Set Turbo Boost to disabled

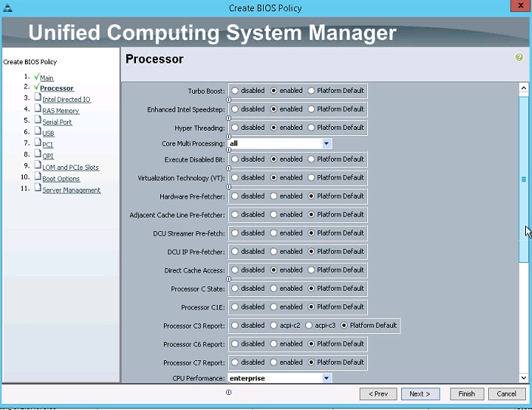(235, 91)
